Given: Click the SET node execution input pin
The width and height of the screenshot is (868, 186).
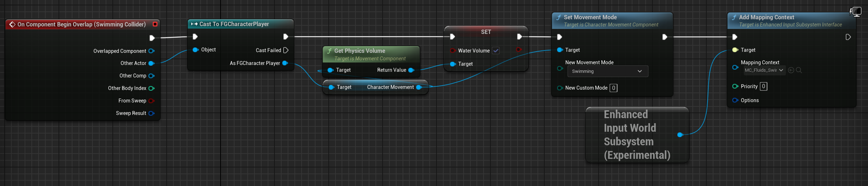Looking at the screenshot, I should click(x=453, y=36).
